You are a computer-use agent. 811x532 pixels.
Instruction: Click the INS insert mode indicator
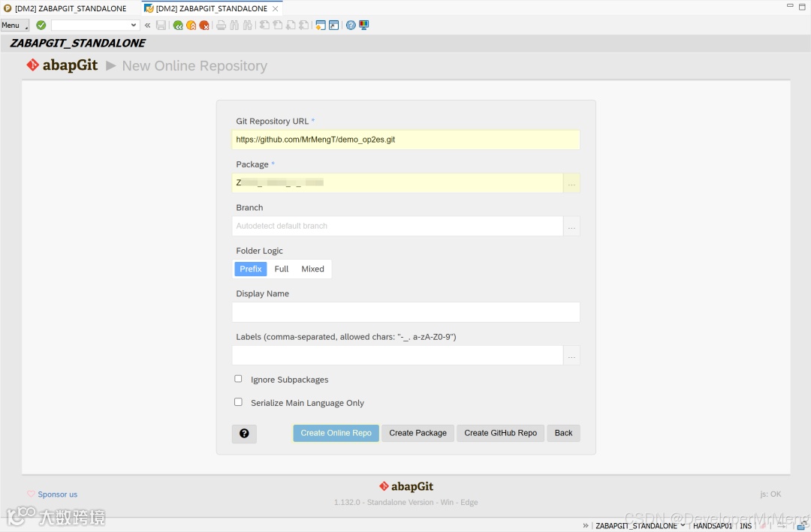[746, 526]
